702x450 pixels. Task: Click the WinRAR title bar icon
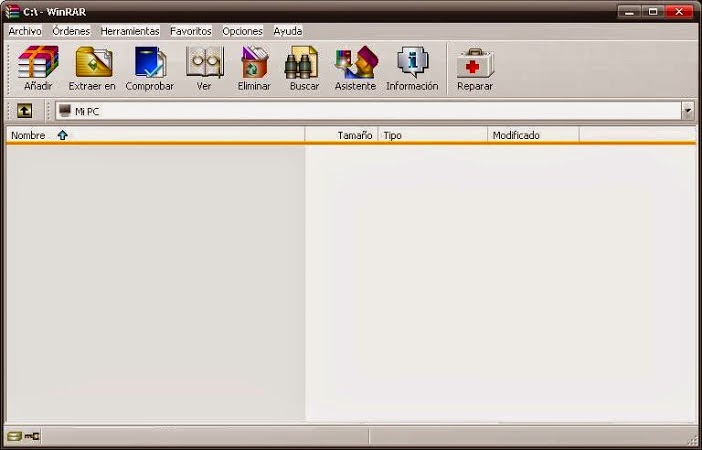pyautogui.click(x=12, y=11)
